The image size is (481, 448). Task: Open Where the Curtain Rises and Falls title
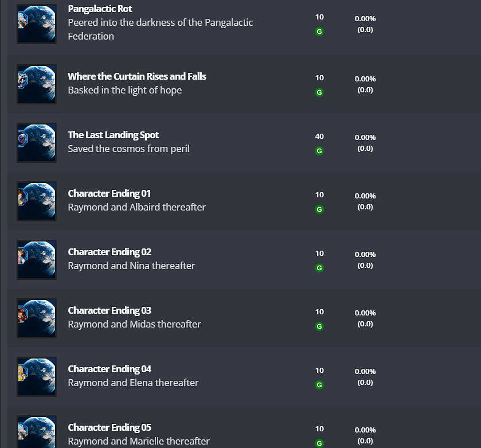[136, 76]
